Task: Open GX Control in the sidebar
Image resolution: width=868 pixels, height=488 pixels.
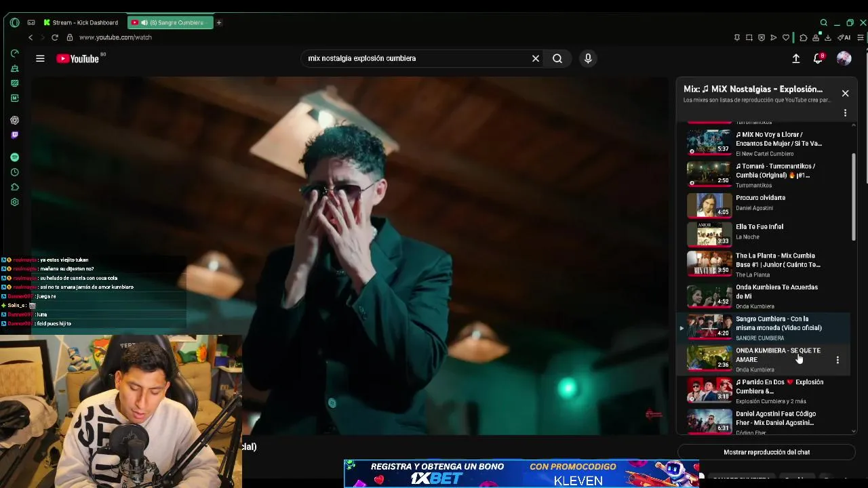Action: [14, 53]
